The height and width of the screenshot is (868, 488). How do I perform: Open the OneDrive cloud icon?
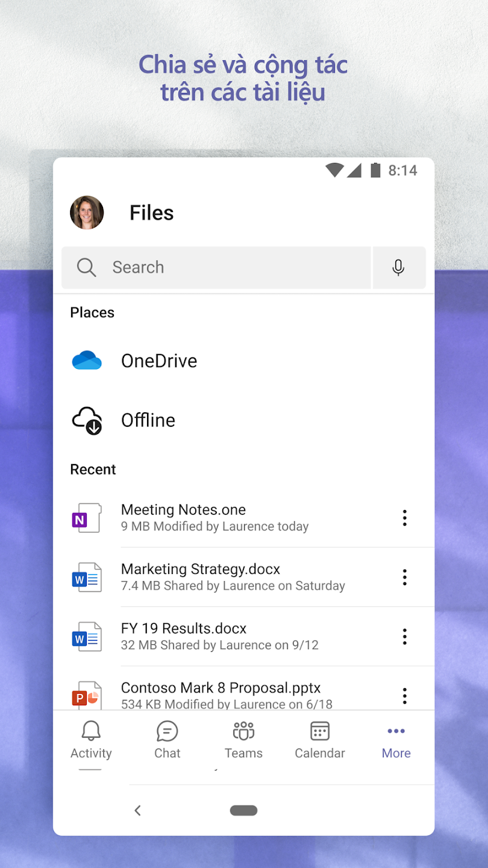pyautogui.click(x=87, y=360)
